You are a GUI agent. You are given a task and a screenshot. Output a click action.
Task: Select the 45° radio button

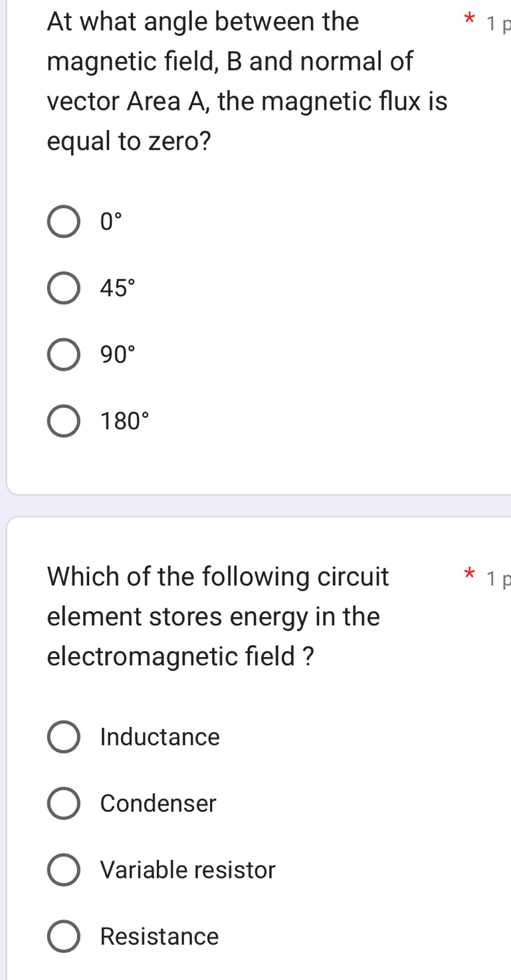coord(64,287)
